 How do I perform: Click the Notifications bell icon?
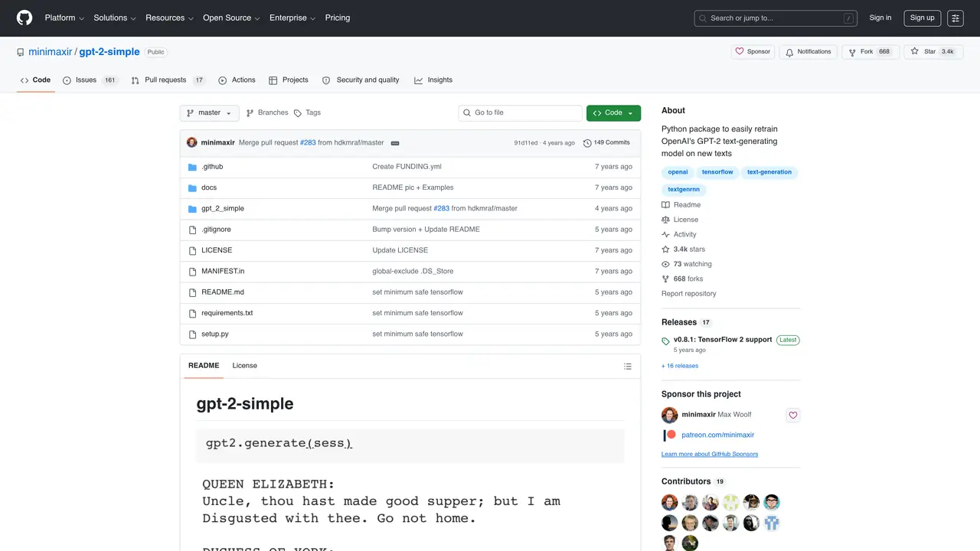[x=789, y=52]
